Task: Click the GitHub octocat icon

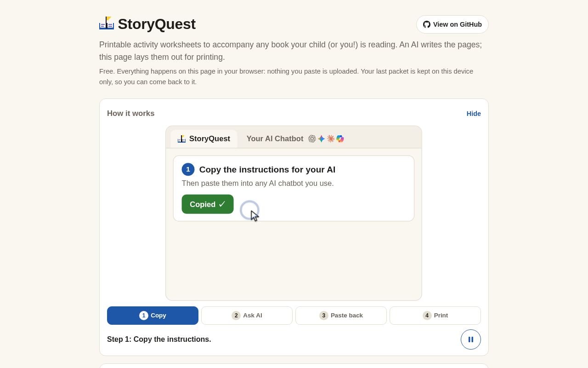Action: [x=427, y=24]
